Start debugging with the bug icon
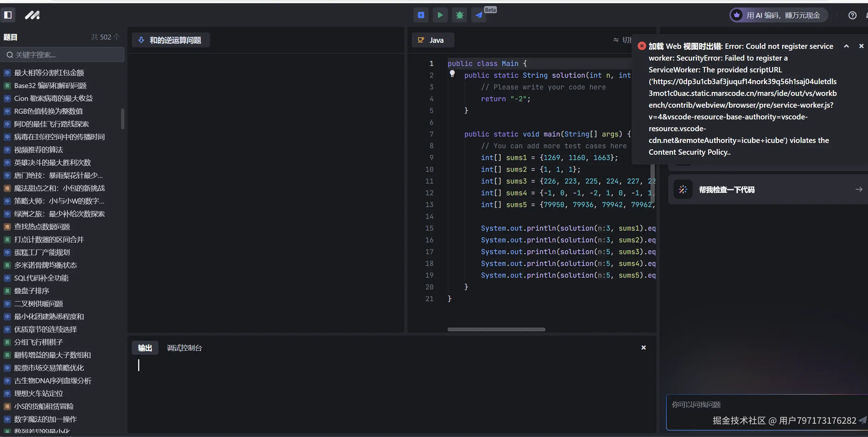 (459, 15)
